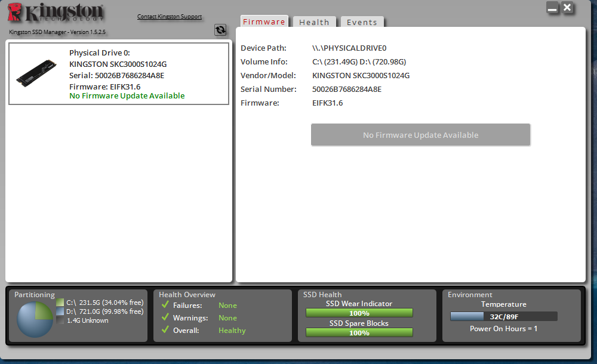
Task: Click the Health Overview panel heading
Action: coord(187,295)
